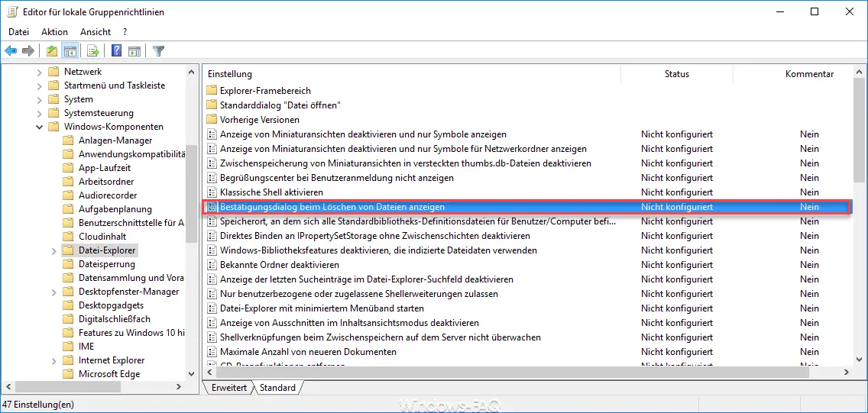
Task: Click the Back arrow toolbar icon
Action: (11, 51)
